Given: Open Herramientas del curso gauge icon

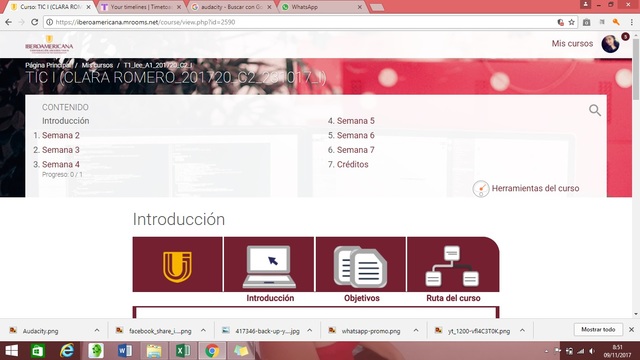Looking at the screenshot, I should click(x=481, y=189).
